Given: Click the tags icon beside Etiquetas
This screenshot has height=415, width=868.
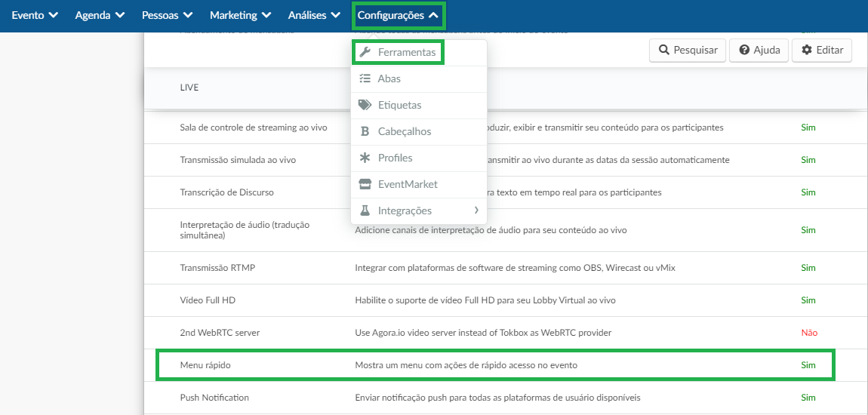Looking at the screenshot, I should pyautogui.click(x=365, y=105).
